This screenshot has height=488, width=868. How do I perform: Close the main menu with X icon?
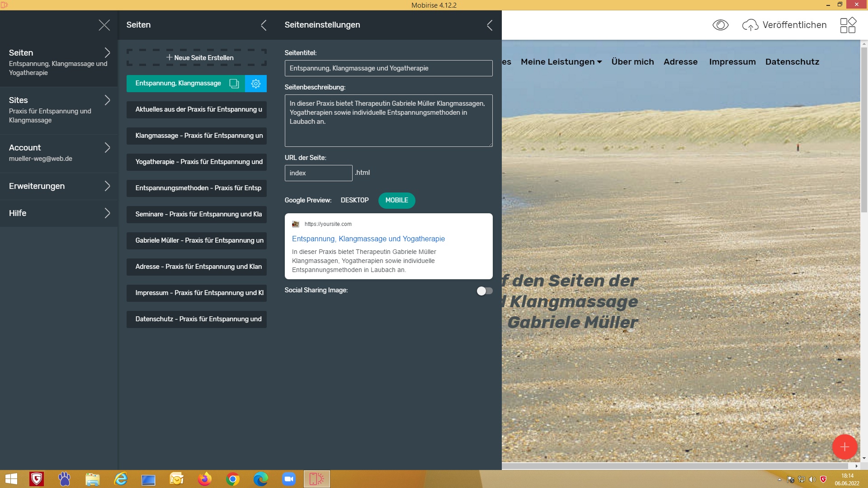(104, 25)
